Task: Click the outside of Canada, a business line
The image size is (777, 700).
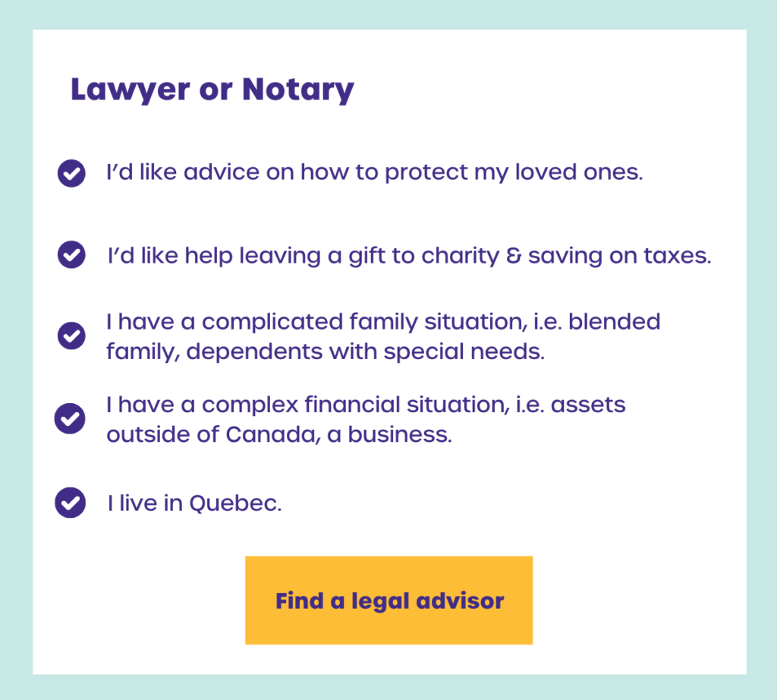Action: (x=278, y=436)
